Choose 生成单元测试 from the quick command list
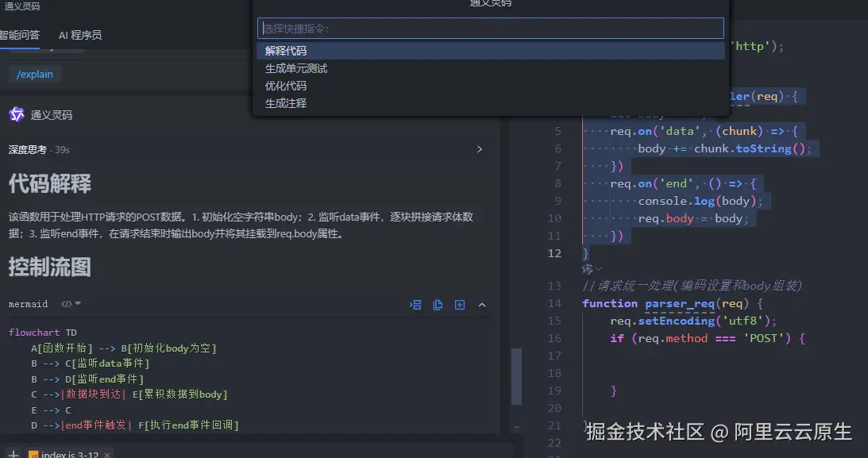Image resolution: width=868 pixels, height=458 pixels. click(x=491, y=68)
